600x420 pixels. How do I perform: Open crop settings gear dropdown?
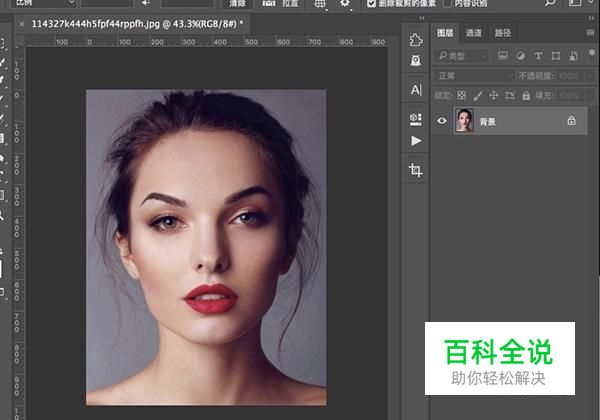tap(345, 4)
